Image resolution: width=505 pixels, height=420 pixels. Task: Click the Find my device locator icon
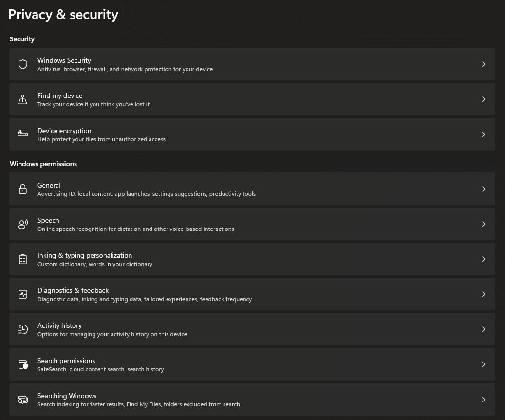(x=23, y=99)
